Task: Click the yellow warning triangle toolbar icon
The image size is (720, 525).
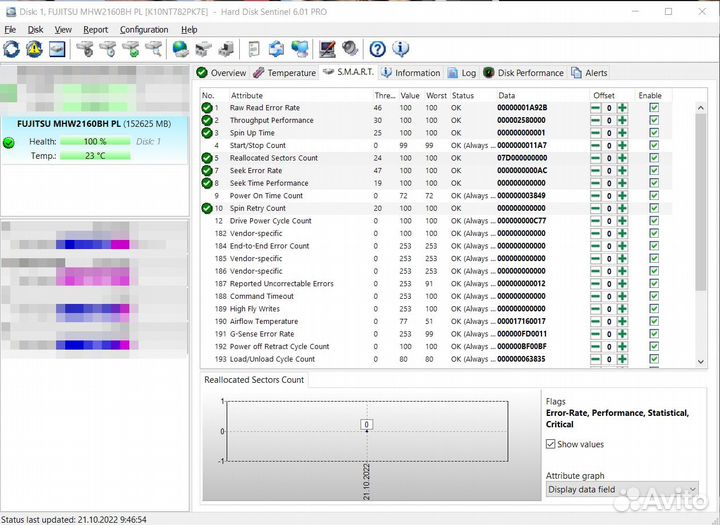Action: click(x=34, y=49)
